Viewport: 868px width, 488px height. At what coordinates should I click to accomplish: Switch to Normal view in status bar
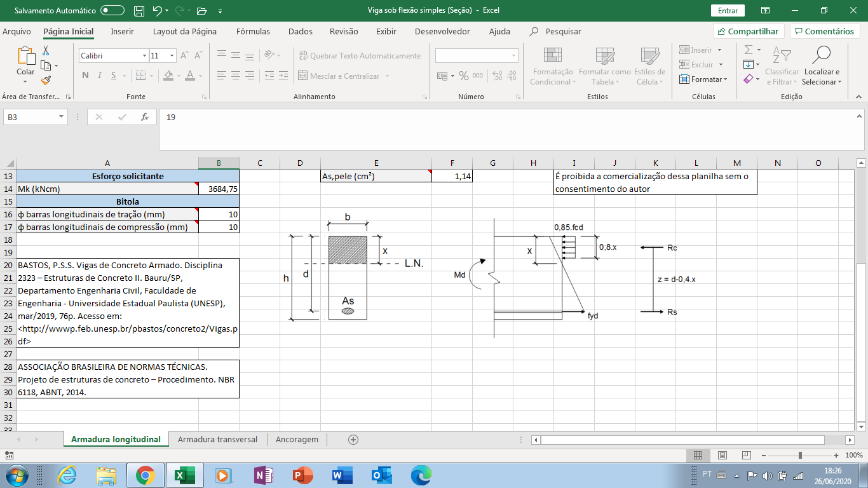pos(698,455)
